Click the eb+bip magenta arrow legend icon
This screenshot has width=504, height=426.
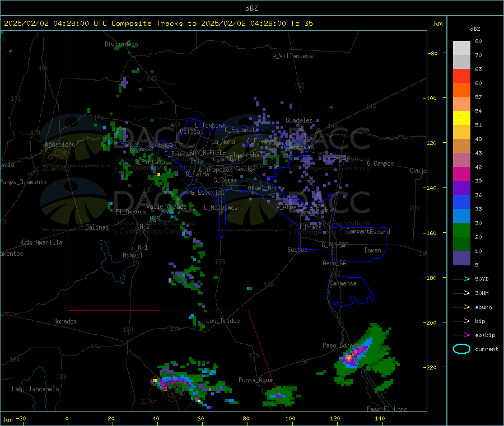pos(461,335)
